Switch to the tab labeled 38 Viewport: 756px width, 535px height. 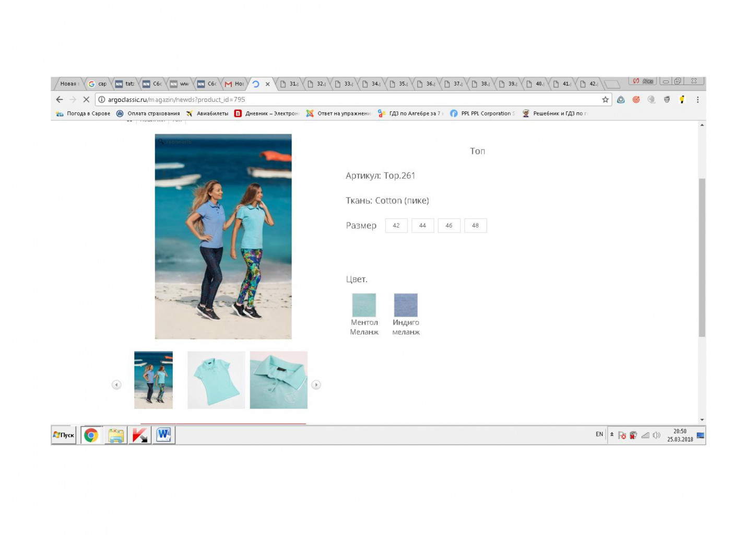pyautogui.click(x=480, y=84)
